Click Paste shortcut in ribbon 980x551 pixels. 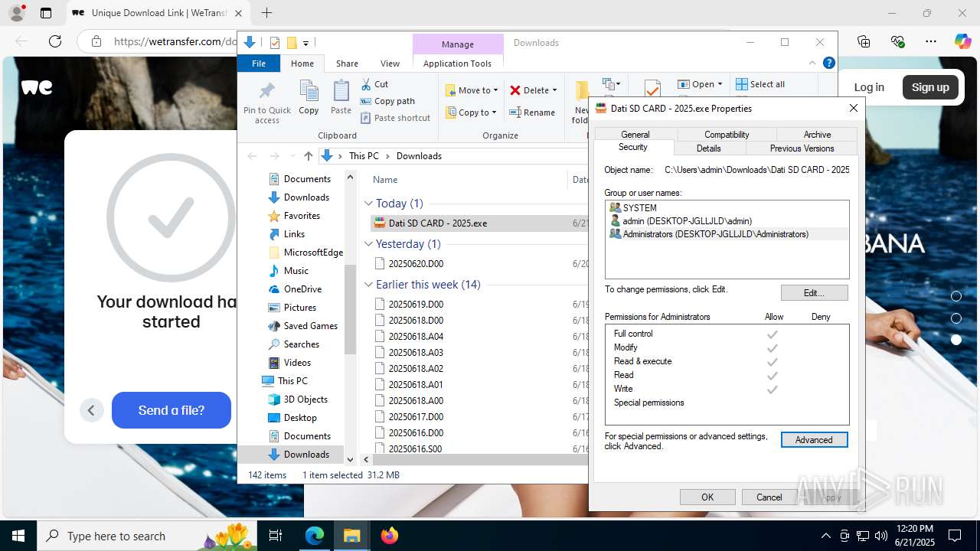click(395, 118)
